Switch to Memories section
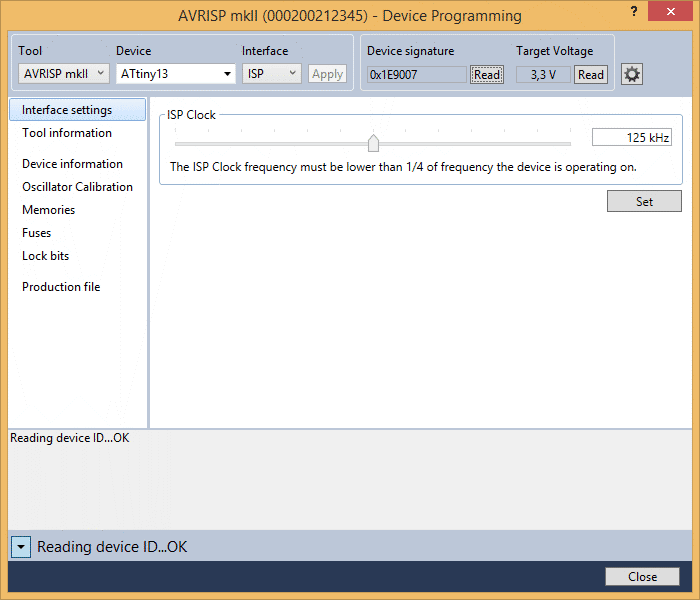The height and width of the screenshot is (600, 700). coord(49,210)
